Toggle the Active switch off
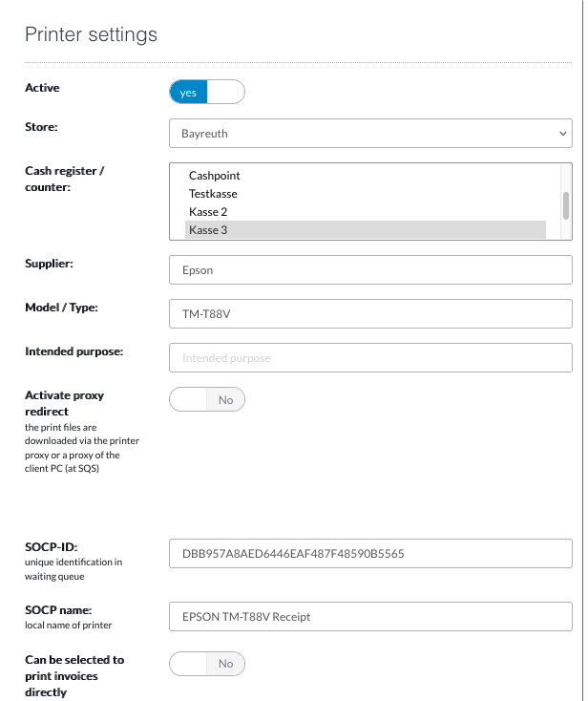The height and width of the screenshot is (701, 588). [207, 92]
